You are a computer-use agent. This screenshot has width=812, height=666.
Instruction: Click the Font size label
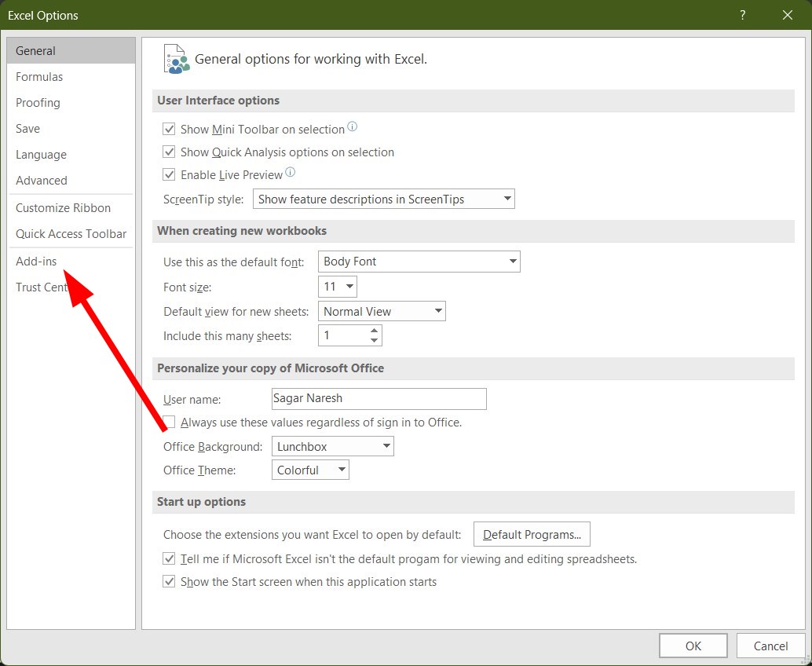tap(188, 287)
